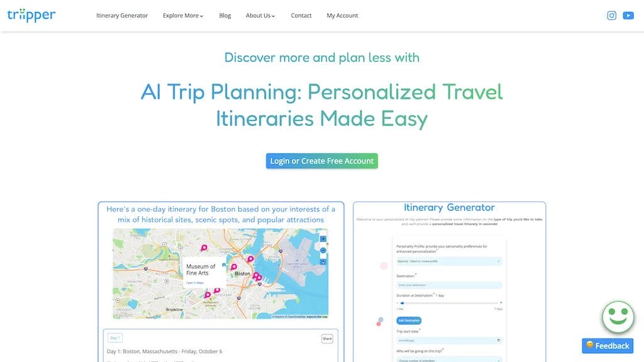Open the personality profile select dropdown
Image resolution: width=644 pixels, height=362 pixels.
(x=449, y=261)
